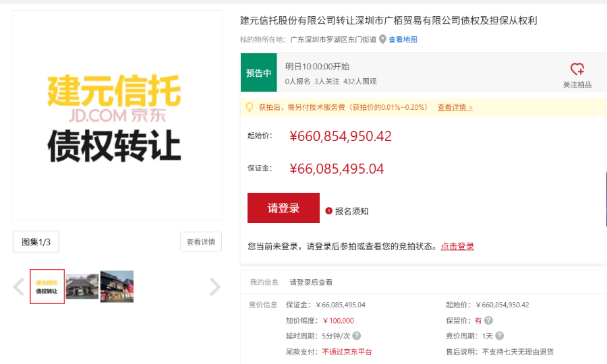Open the 查看地图 map link
This screenshot has height=364, width=607.
403,40
